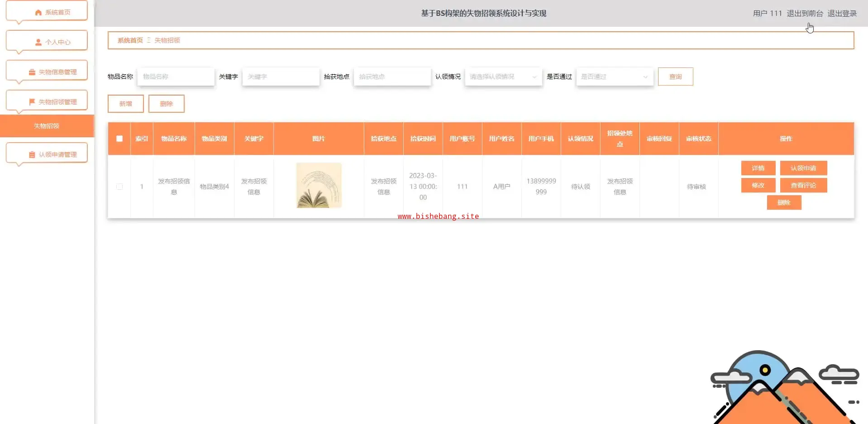Click 修改 for the row 1 item
This screenshot has width=868, height=424.
pyautogui.click(x=758, y=185)
